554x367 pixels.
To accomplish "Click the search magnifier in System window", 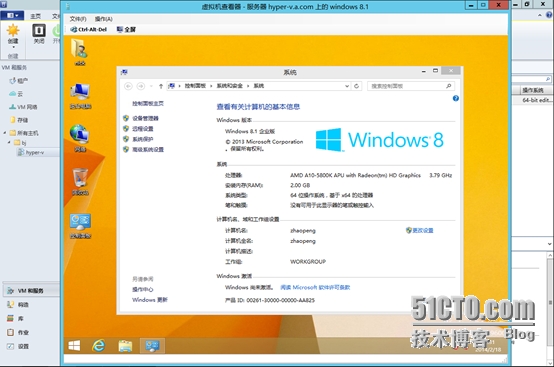I will 449,86.
